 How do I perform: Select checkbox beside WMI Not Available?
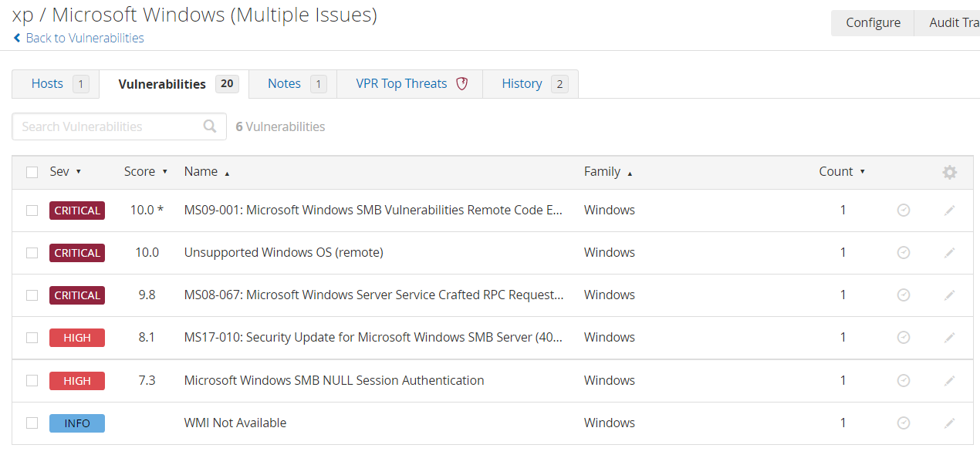32,423
